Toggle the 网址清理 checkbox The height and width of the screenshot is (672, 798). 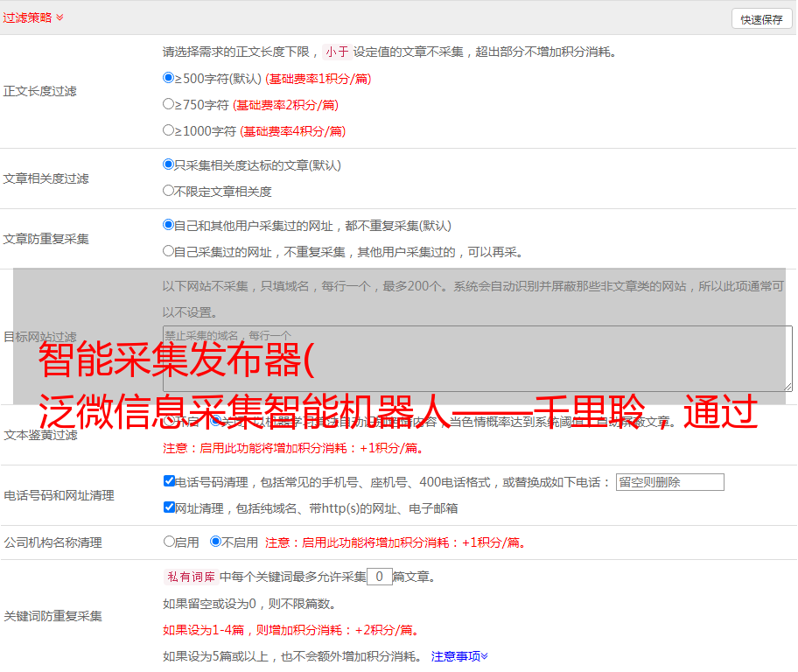click(x=169, y=507)
